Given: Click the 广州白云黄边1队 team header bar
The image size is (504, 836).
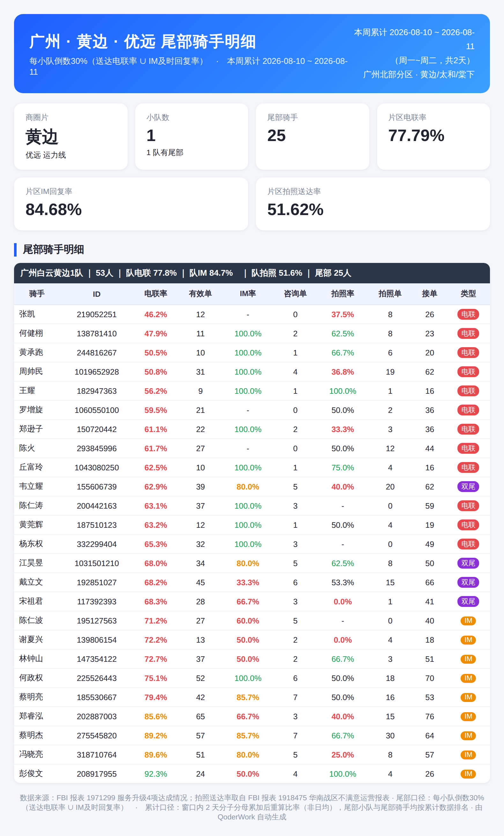Looking at the screenshot, I should point(252,273).
